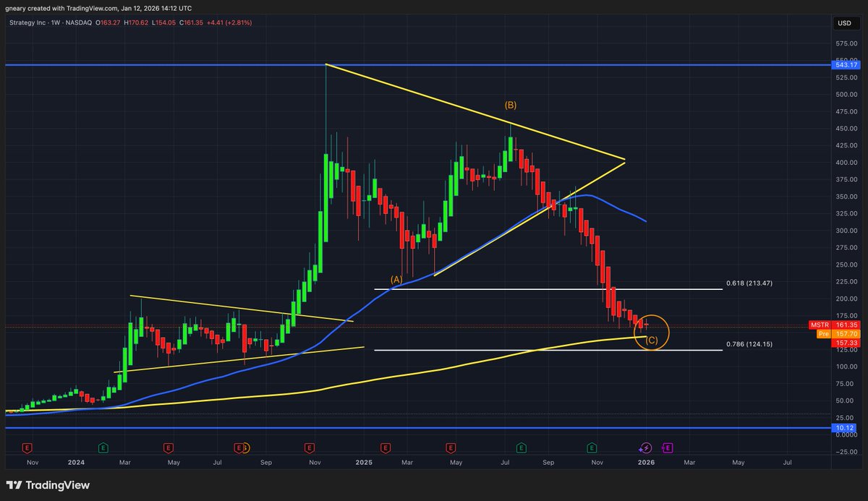Select the (C) wave label

652,340
